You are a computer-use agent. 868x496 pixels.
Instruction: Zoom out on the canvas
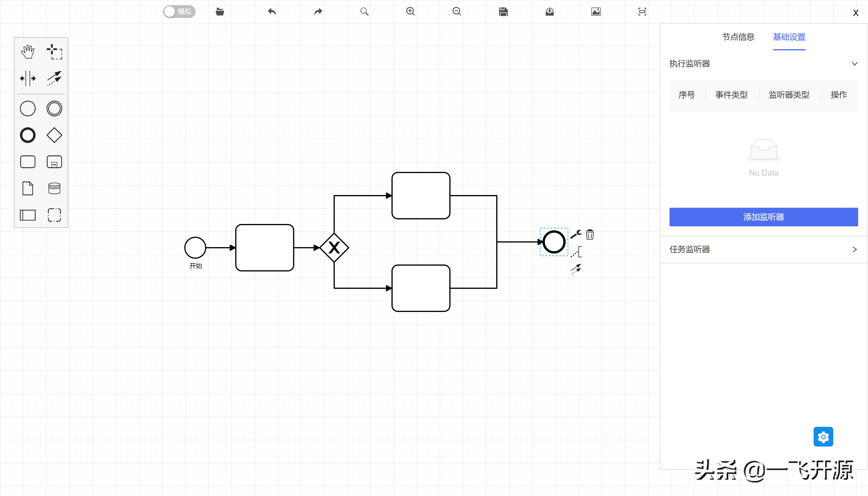coord(457,12)
